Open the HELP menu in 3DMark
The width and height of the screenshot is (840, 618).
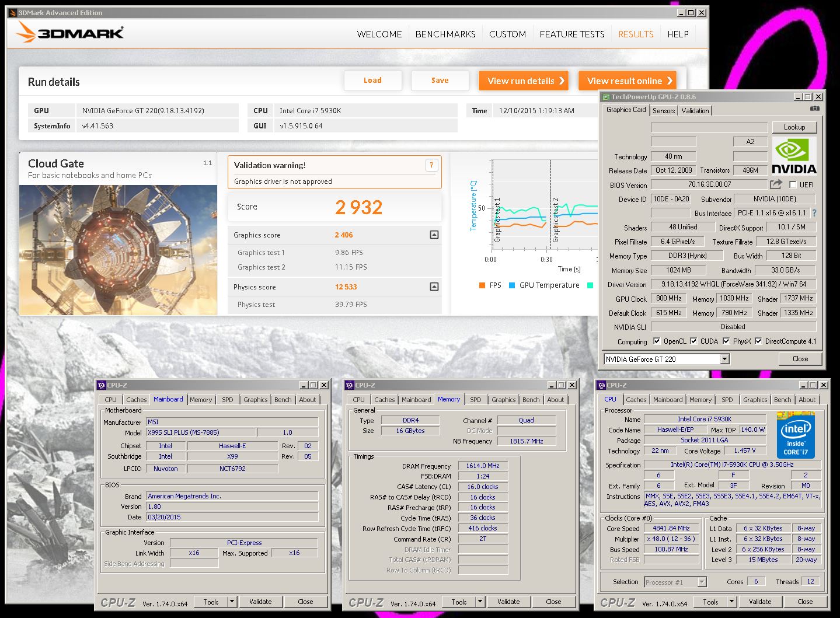[678, 34]
